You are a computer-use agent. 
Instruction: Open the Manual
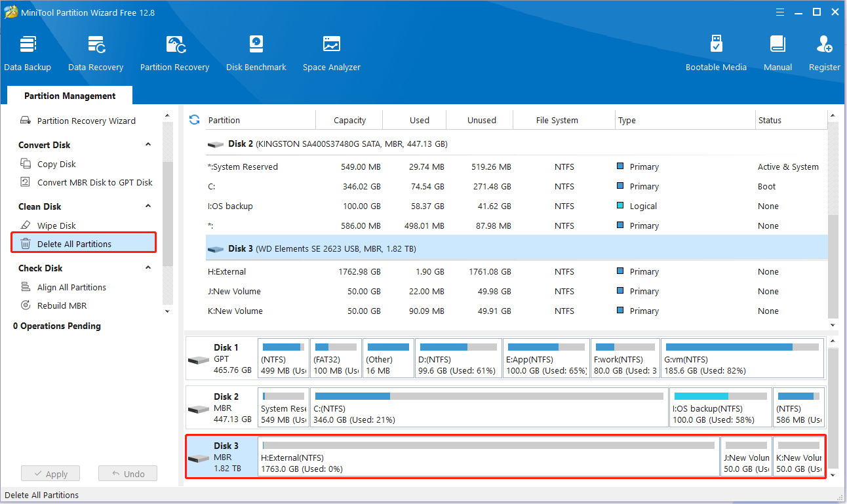click(778, 53)
